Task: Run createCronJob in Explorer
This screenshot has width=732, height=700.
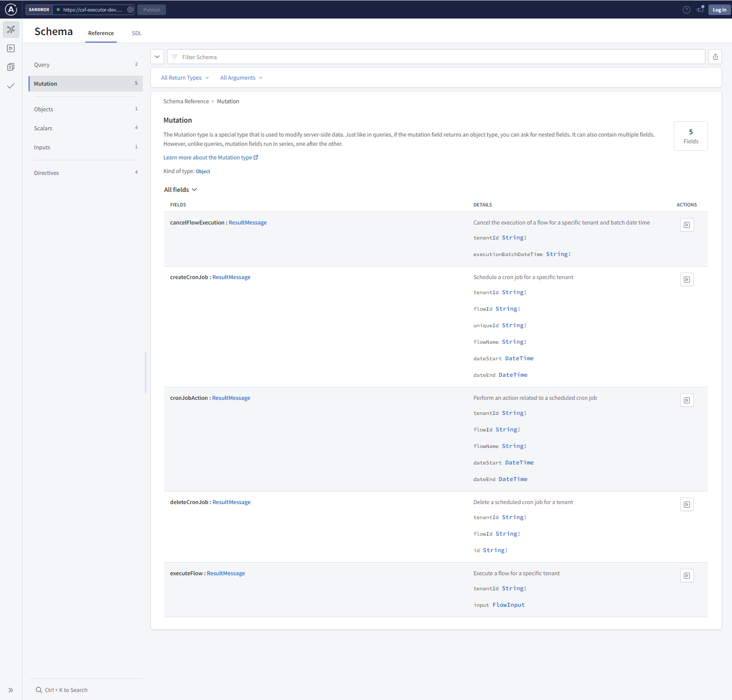Action: (687, 280)
